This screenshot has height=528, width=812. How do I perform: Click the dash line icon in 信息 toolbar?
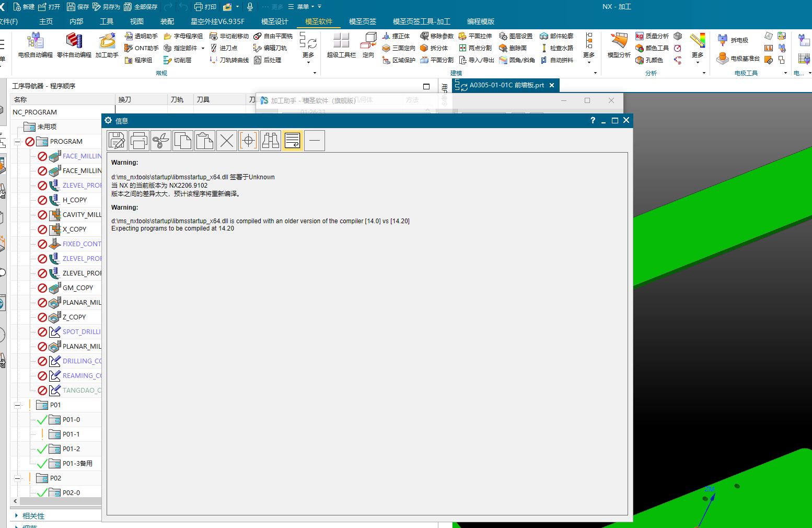pyautogui.click(x=315, y=141)
